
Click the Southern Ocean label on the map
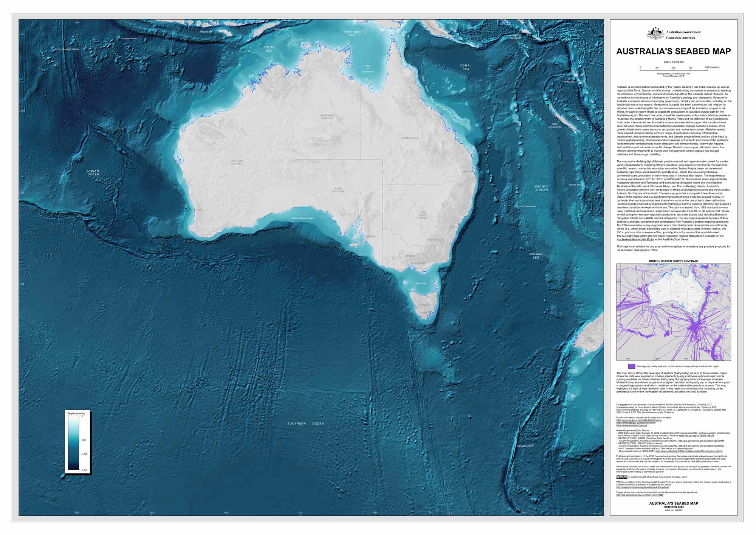tap(305, 423)
